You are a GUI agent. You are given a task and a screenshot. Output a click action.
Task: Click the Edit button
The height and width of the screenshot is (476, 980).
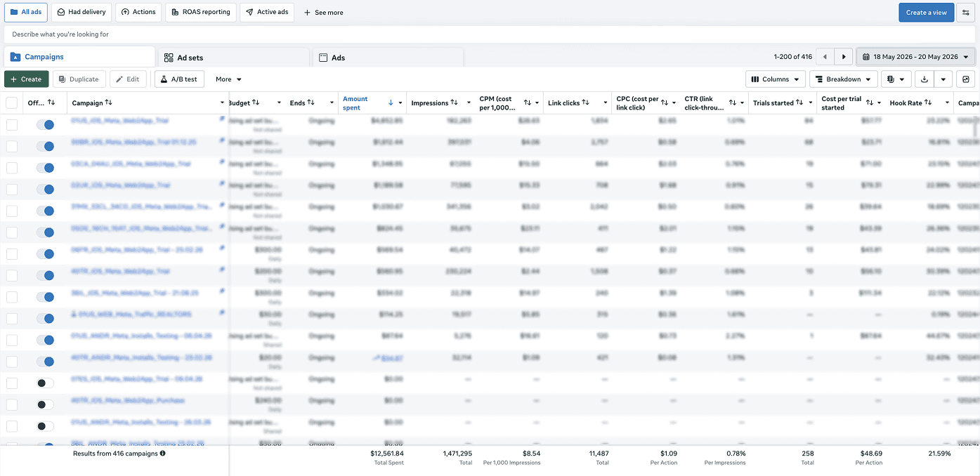(x=128, y=79)
